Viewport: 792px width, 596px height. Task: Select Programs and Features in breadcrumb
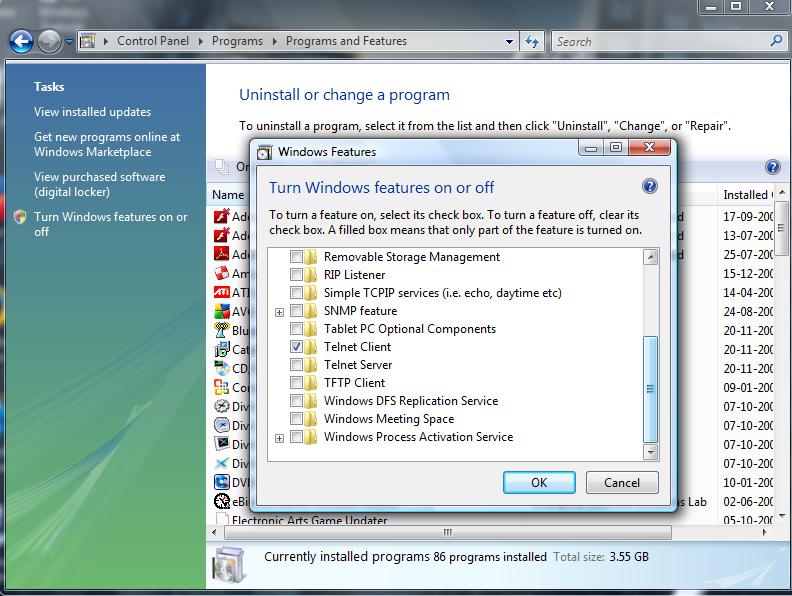point(346,41)
